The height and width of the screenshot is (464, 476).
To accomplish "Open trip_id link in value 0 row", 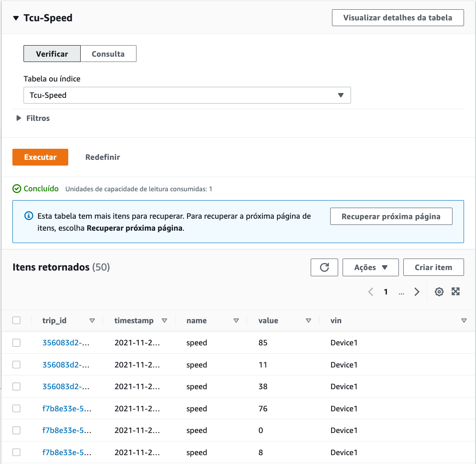I will pyautogui.click(x=67, y=430).
